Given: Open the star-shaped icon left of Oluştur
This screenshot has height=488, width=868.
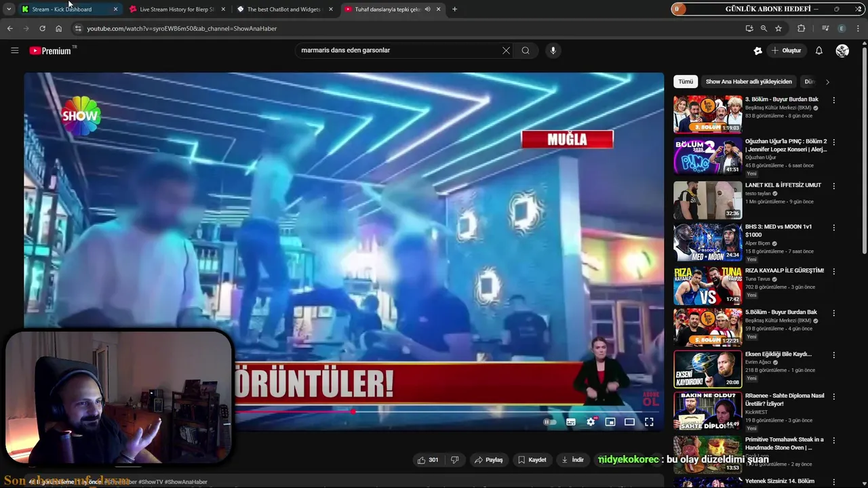Looking at the screenshot, I should [758, 51].
